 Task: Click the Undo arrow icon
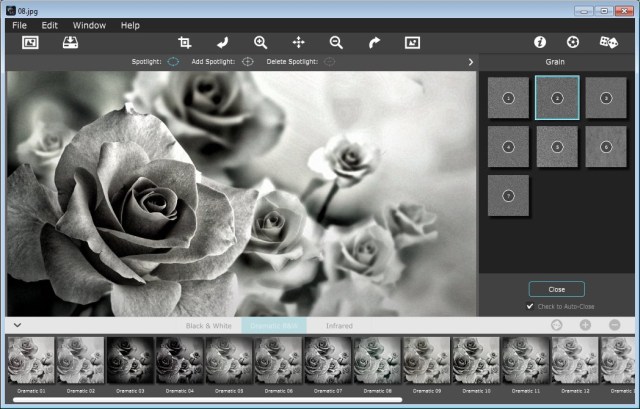pyautogui.click(x=222, y=42)
